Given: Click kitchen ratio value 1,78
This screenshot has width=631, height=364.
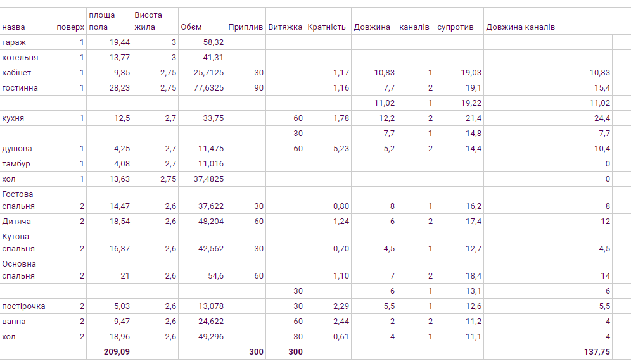Looking at the screenshot, I should coord(328,118).
